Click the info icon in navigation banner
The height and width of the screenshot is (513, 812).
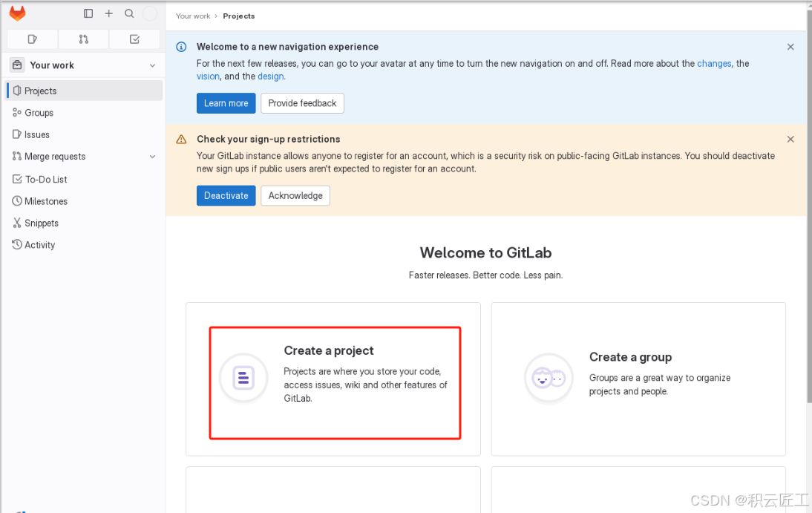pos(181,47)
